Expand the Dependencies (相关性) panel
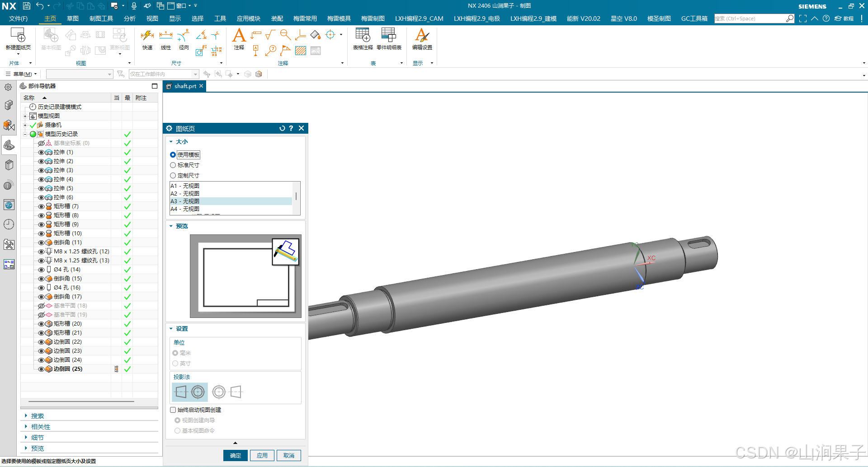This screenshot has height=467, width=868. coord(26,427)
